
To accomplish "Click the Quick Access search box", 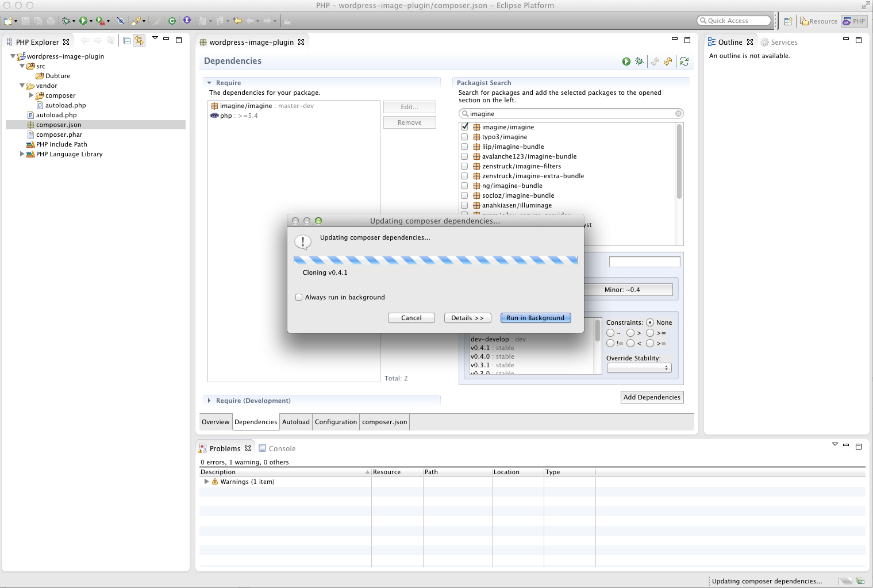I will (x=733, y=21).
